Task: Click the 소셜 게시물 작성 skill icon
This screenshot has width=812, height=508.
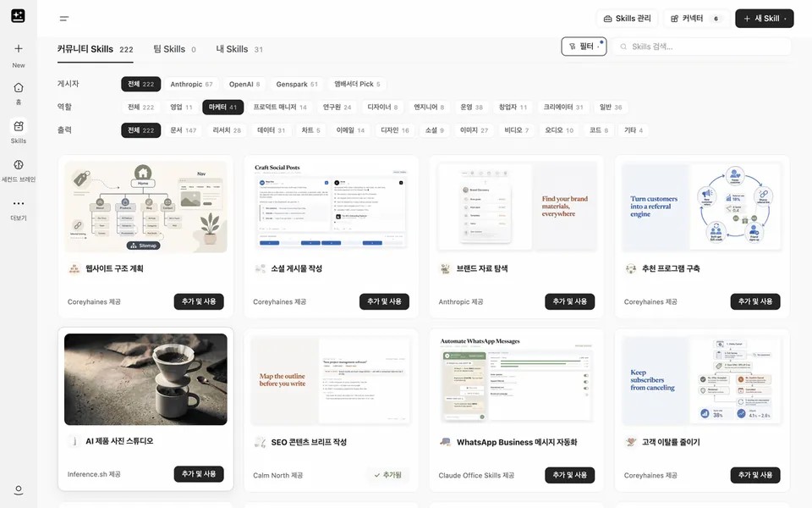Action: click(260, 268)
